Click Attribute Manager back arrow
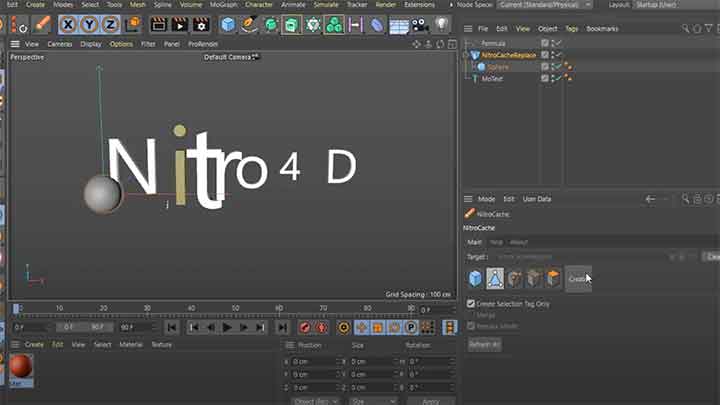The height and width of the screenshot is (405, 720). coord(650,199)
